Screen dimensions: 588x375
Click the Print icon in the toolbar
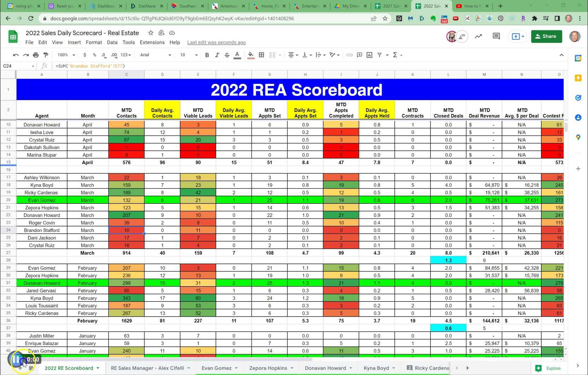pyautogui.click(x=35, y=55)
